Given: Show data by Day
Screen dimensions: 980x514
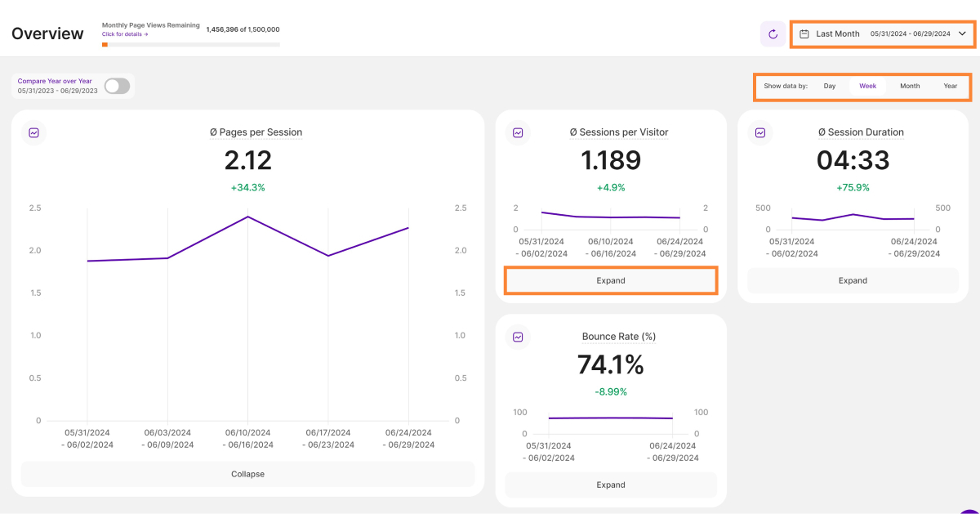Looking at the screenshot, I should (829, 86).
